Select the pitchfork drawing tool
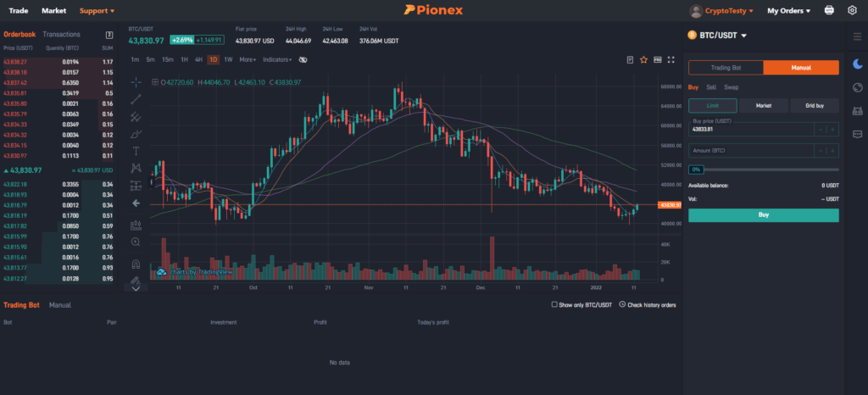This screenshot has height=395, width=868. 136,117
